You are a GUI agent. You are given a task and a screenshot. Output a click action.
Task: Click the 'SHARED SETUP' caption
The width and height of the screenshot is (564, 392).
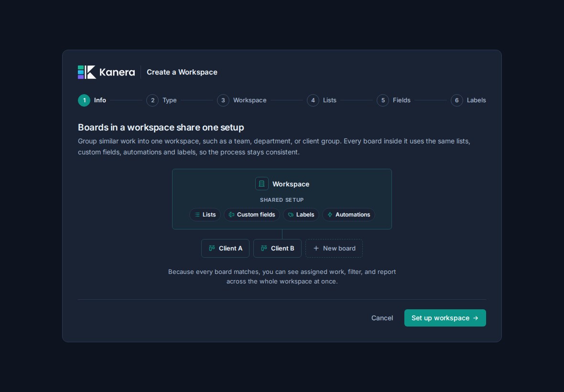click(x=282, y=200)
